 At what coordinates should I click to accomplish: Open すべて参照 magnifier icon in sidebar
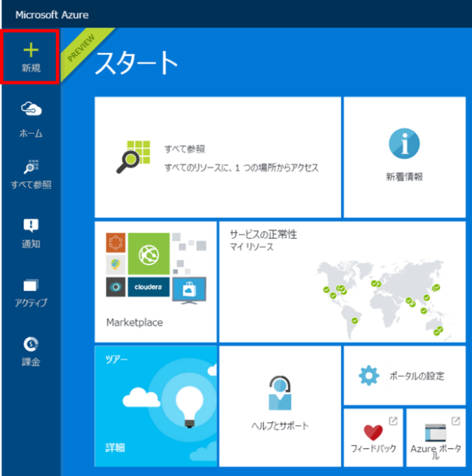(31, 167)
